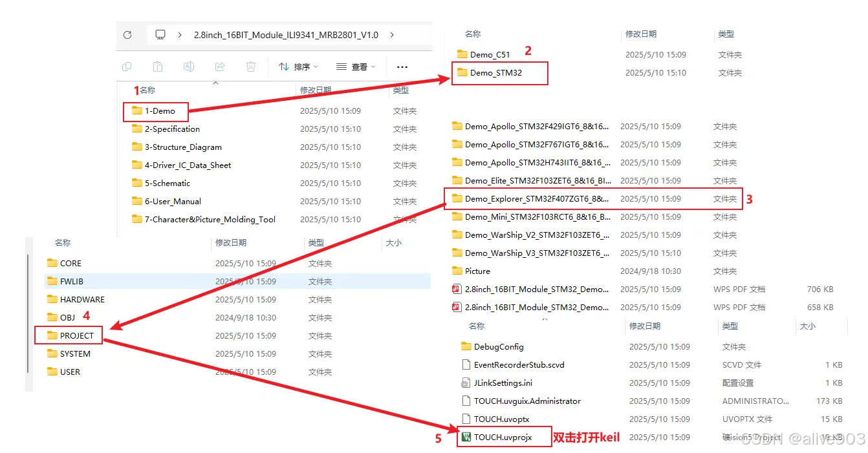Sort by 修改日期 header above DebugConfig list
The width and height of the screenshot is (868, 453).
(x=646, y=326)
